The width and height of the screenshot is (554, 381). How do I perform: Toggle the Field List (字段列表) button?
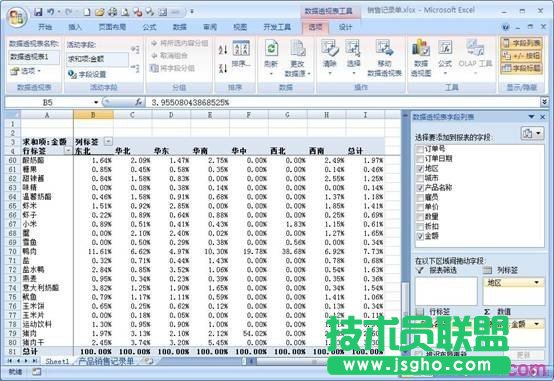coord(521,44)
